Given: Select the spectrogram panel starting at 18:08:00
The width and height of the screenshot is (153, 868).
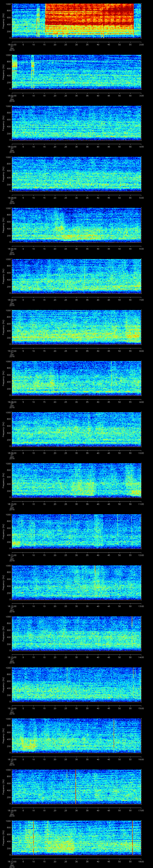Looking at the screenshot, I should pos(76,378).
